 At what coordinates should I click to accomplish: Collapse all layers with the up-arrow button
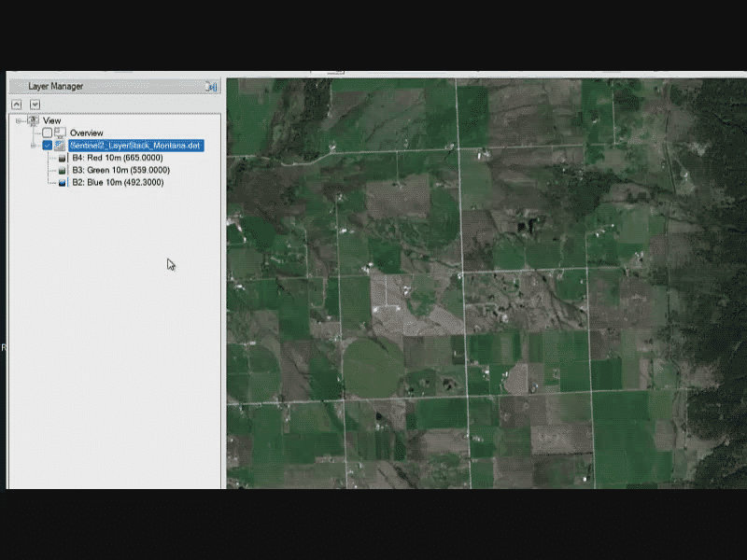point(16,104)
